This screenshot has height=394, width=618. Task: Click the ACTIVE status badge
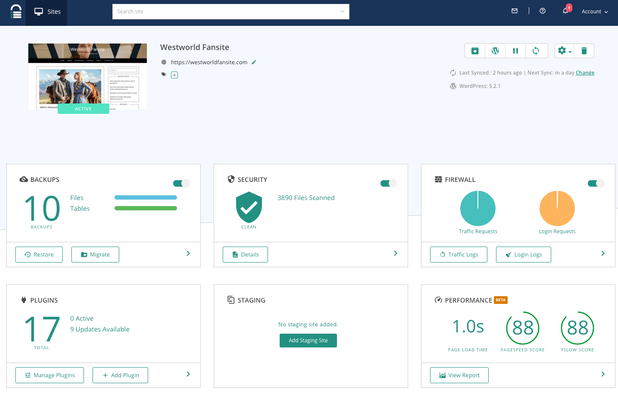point(83,109)
